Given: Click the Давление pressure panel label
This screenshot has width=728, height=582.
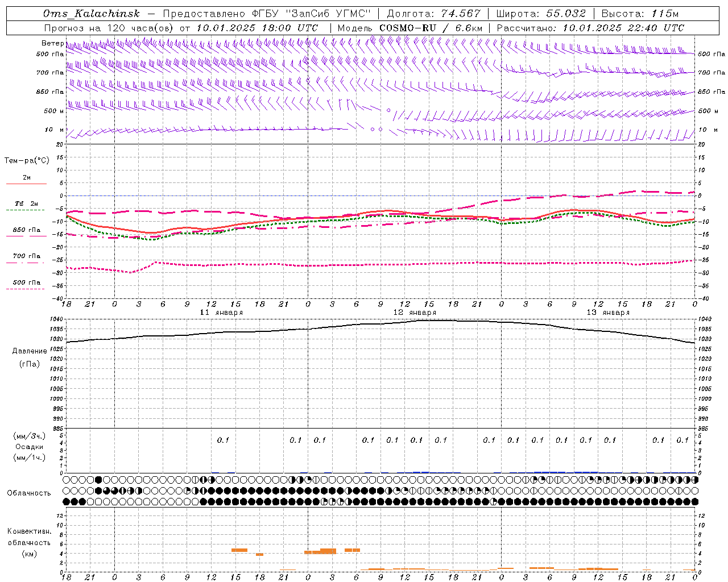Looking at the screenshot, I should [30, 351].
